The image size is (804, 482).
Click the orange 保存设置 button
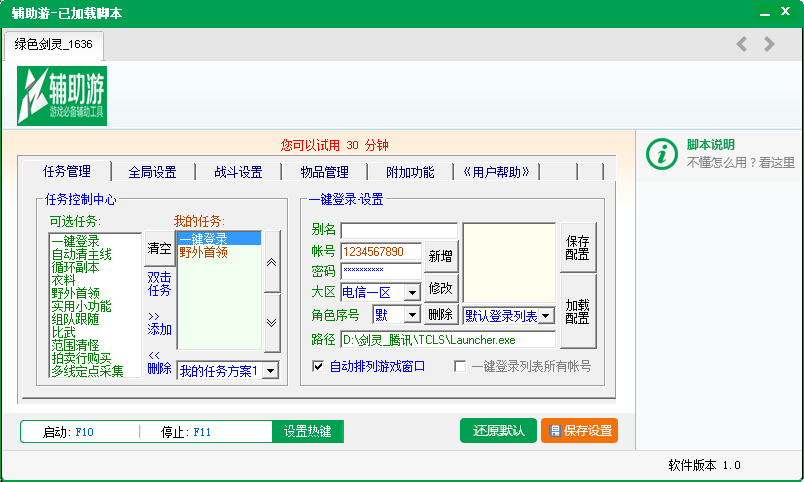click(x=579, y=430)
